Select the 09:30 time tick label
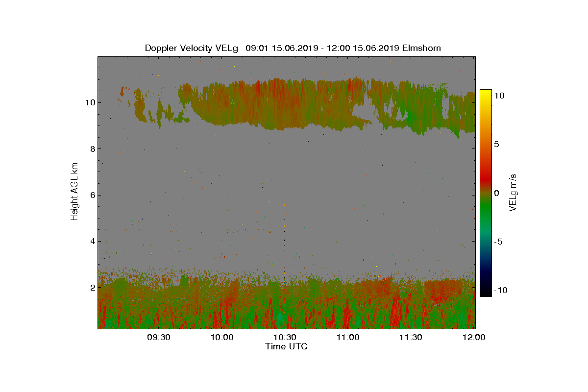The image size is (588, 392). click(159, 337)
